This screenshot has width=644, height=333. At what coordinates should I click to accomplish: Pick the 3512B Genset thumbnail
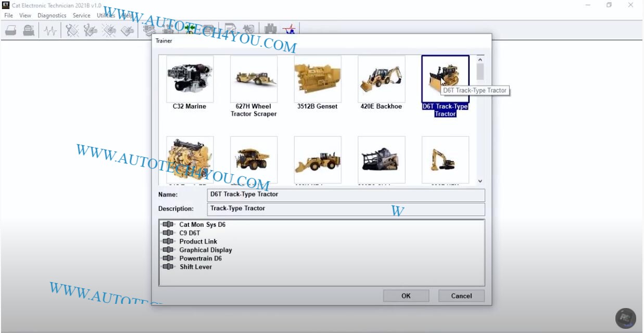coord(318,79)
